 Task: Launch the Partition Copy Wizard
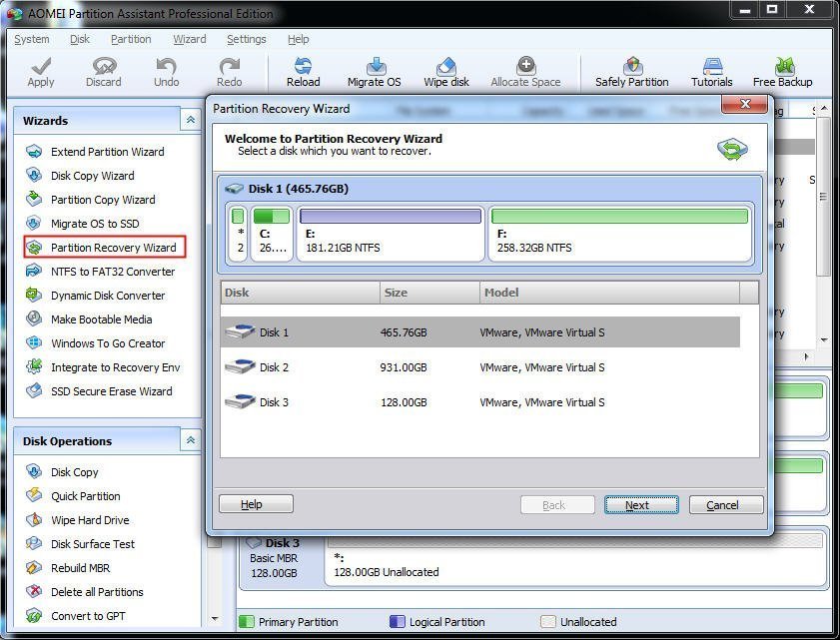click(x=91, y=200)
